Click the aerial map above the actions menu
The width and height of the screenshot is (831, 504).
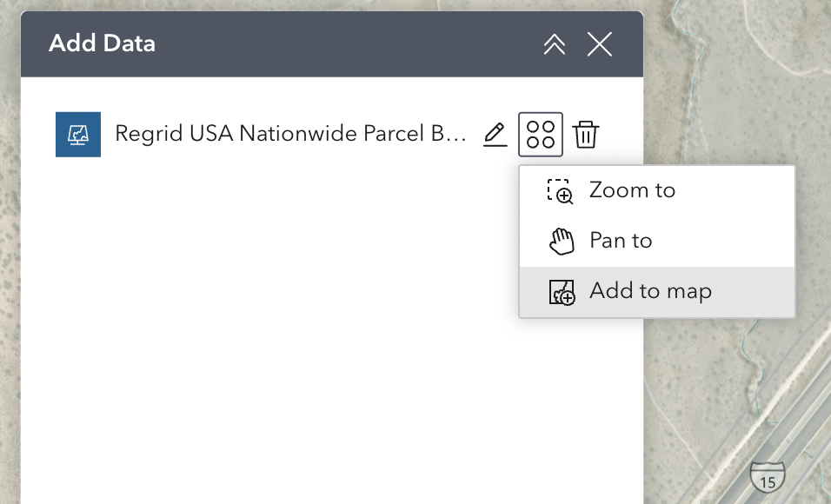(736, 85)
